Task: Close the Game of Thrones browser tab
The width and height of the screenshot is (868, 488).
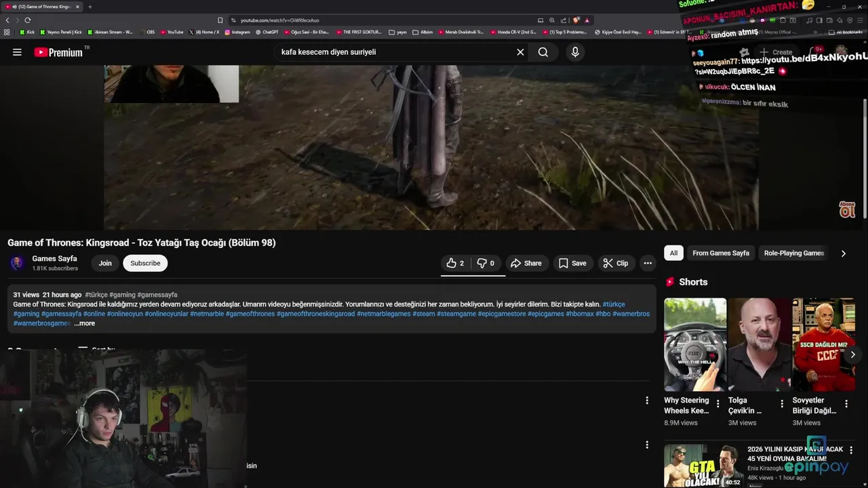Action: [x=77, y=7]
